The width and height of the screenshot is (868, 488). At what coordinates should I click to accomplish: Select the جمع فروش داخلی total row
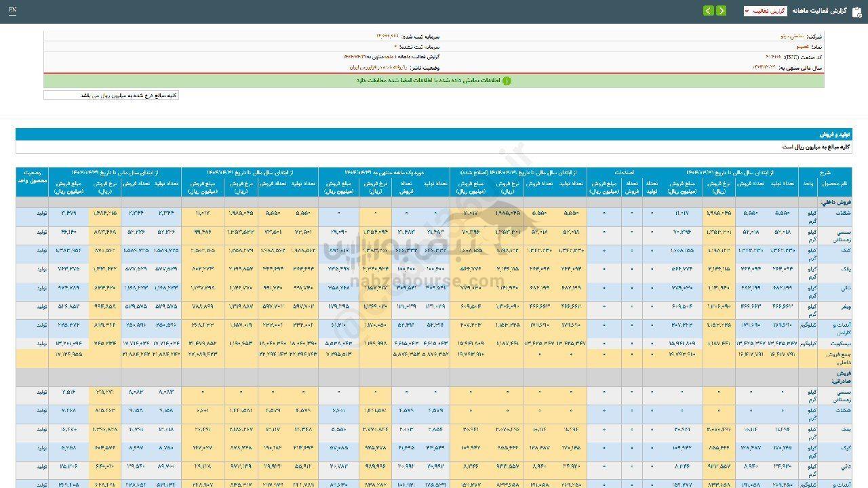(x=434, y=359)
